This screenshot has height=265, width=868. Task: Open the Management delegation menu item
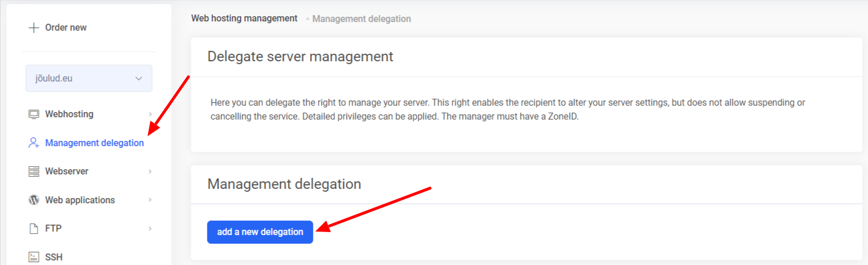[x=95, y=143]
